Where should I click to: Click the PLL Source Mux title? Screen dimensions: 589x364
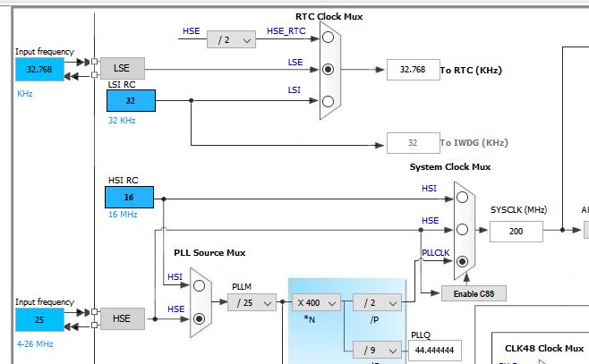209,253
